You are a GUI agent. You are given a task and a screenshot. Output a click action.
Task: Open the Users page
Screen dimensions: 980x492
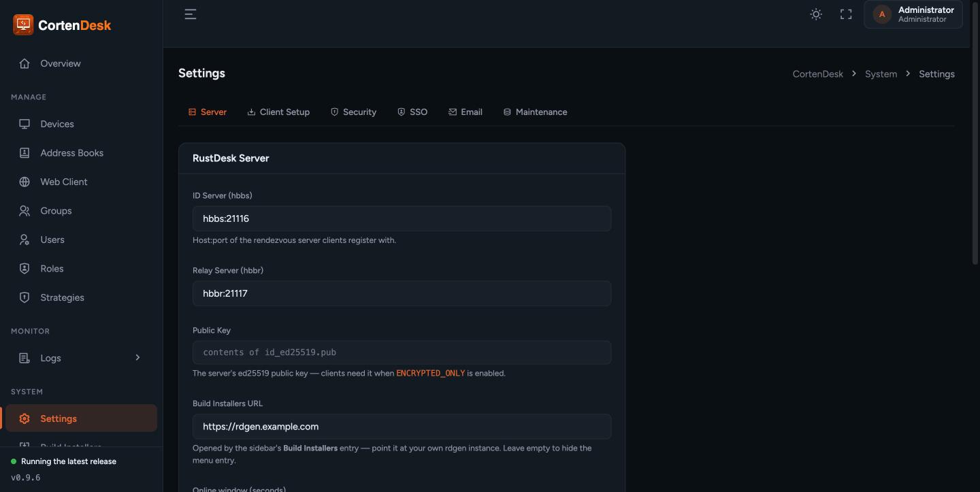click(x=82, y=240)
